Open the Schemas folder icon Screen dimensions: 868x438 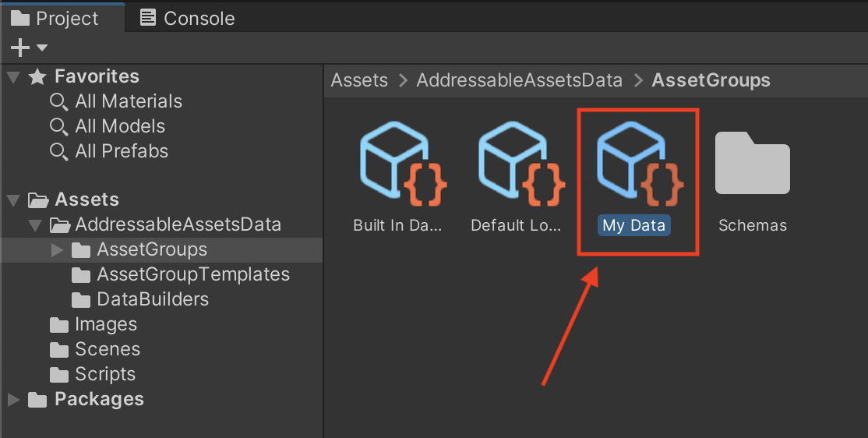753,163
